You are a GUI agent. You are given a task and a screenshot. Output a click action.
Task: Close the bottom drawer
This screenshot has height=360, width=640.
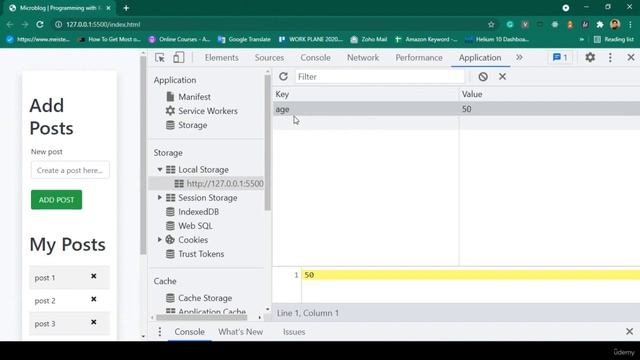(x=629, y=331)
